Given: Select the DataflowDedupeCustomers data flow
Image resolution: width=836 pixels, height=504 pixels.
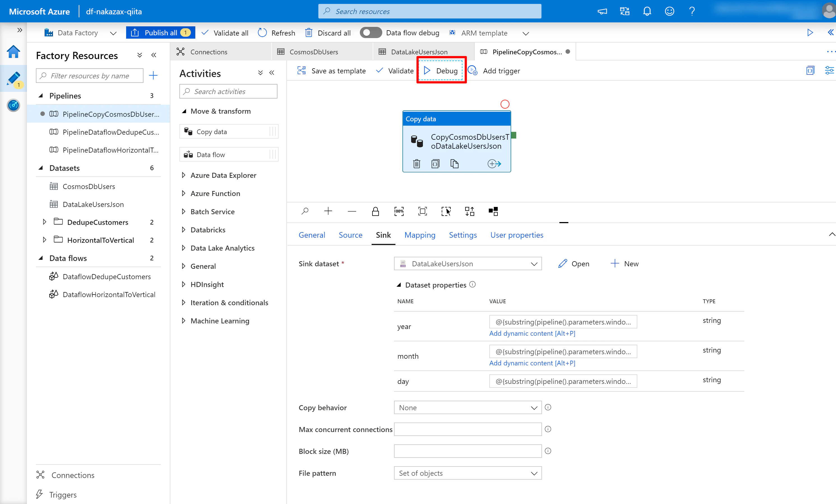Looking at the screenshot, I should point(106,276).
